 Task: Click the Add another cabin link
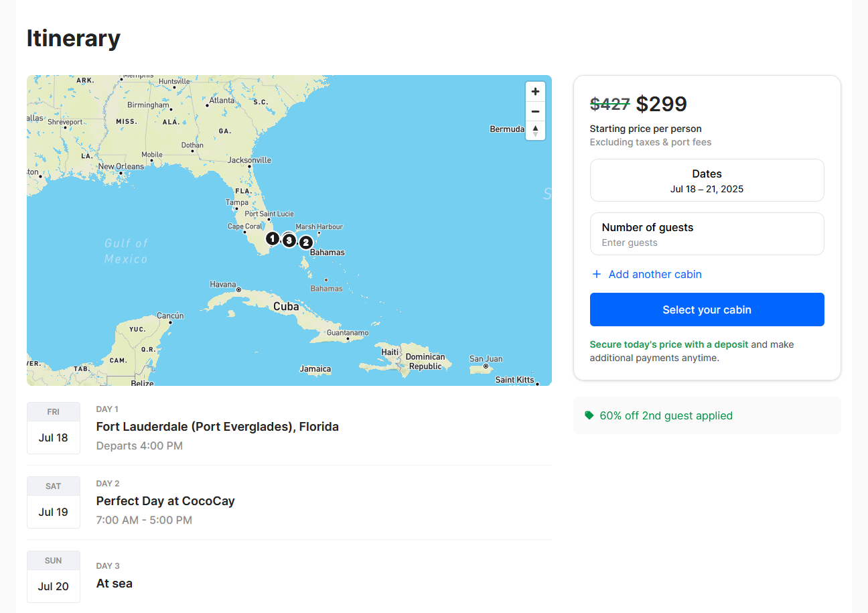coord(654,274)
